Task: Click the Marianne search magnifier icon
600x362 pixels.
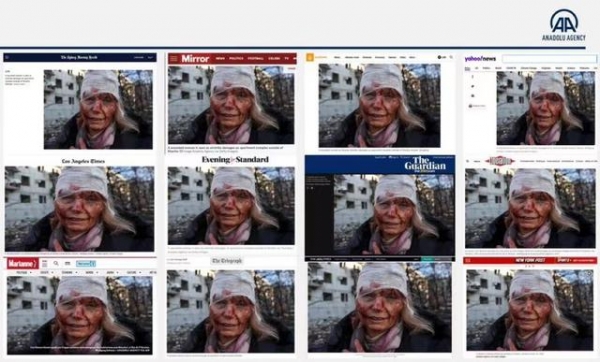Action: click(56, 263)
